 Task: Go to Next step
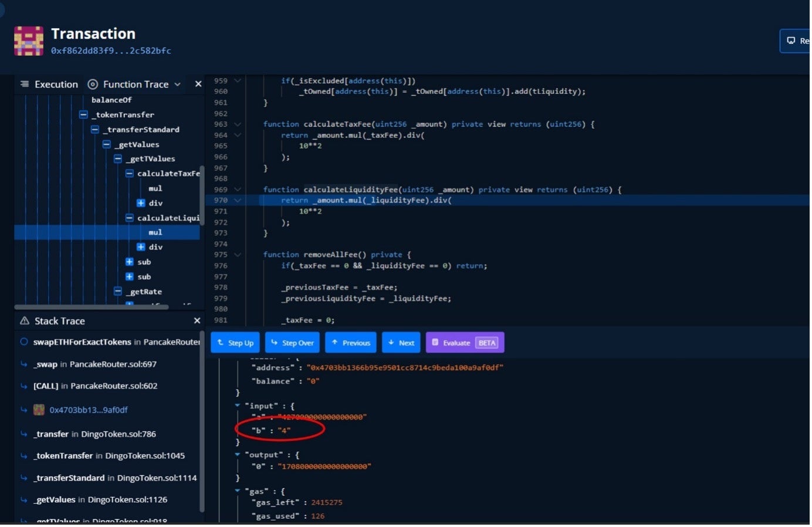[401, 343]
